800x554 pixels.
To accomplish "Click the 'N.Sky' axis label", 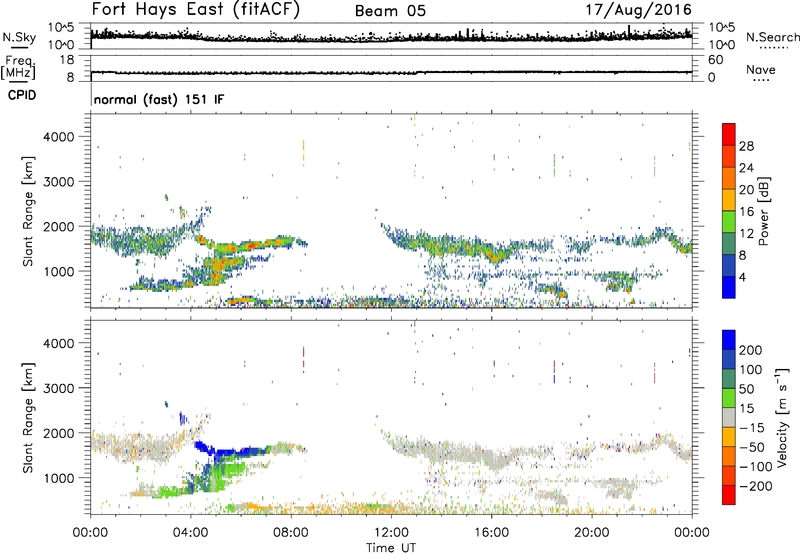I will pos(19,37).
